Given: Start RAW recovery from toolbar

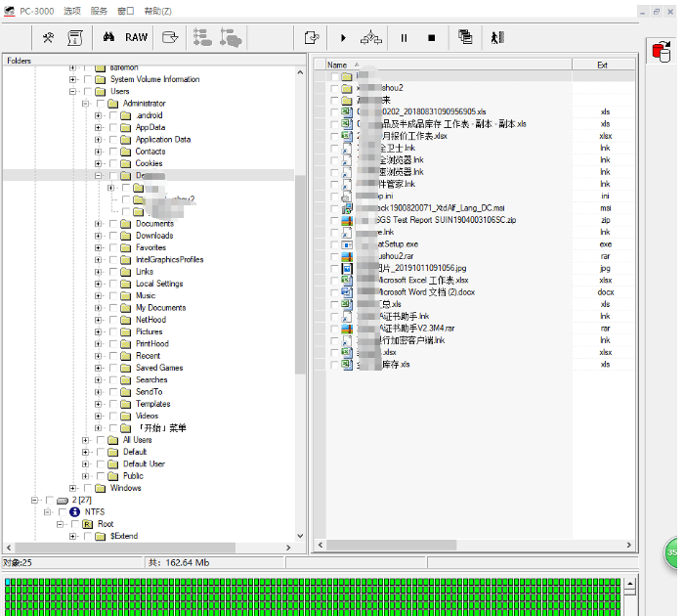Looking at the screenshot, I should click(136, 37).
